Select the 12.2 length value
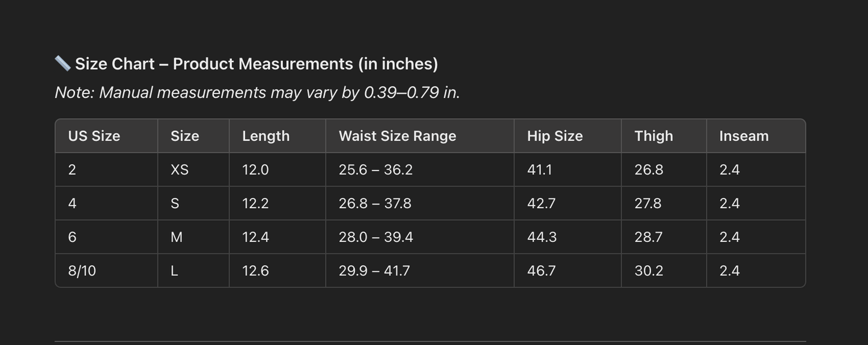Screen dimensions: 868x345 click(255, 203)
